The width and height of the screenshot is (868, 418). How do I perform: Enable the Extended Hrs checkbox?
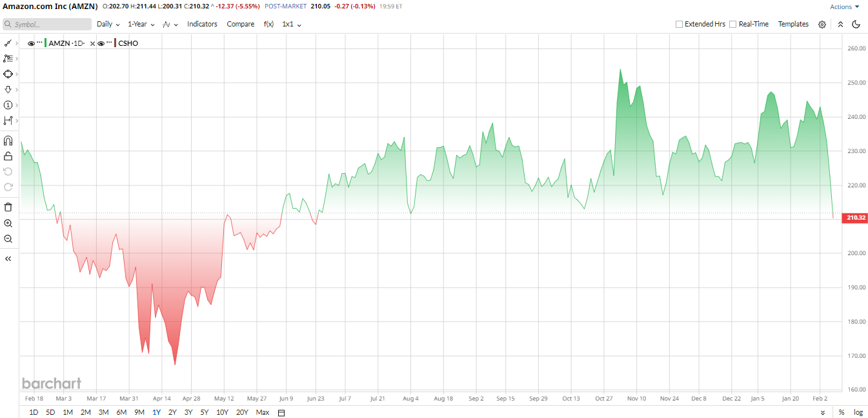pyautogui.click(x=679, y=25)
